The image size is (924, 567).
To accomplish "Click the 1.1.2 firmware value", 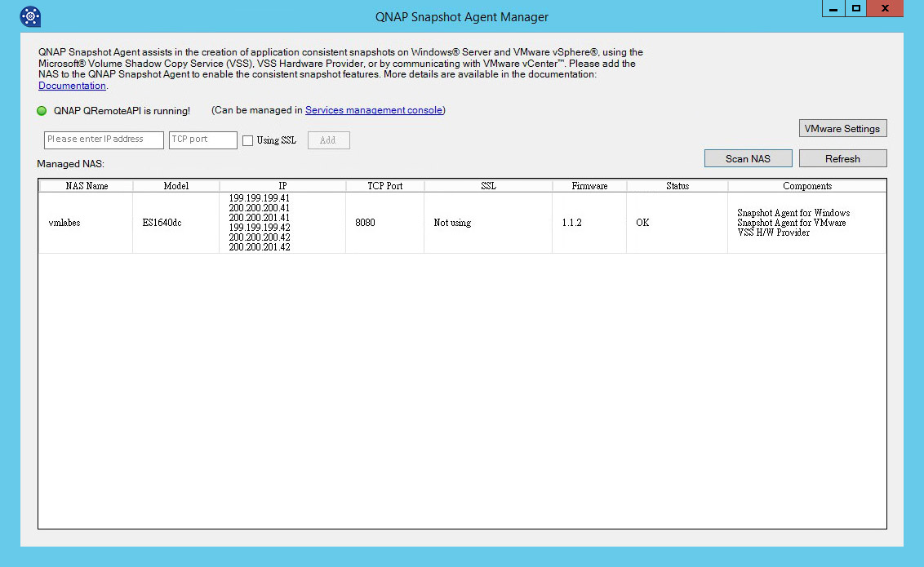I will coord(571,223).
